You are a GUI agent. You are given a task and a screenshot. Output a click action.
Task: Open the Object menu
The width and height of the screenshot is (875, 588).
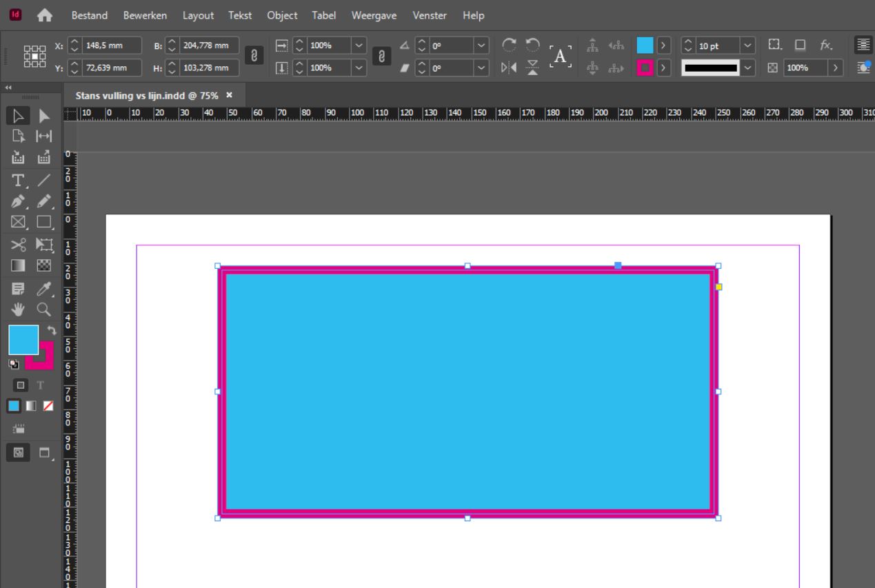pos(282,15)
